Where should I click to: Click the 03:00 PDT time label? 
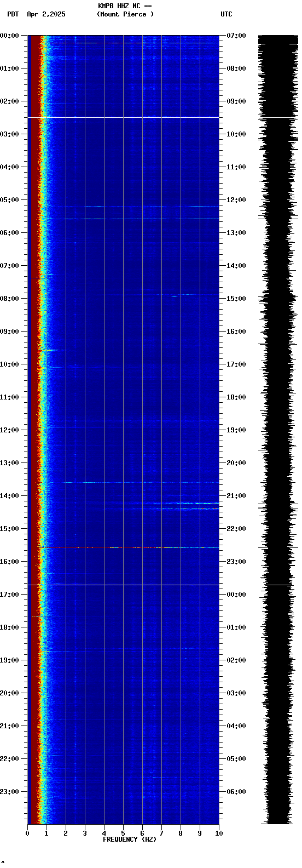point(9,134)
